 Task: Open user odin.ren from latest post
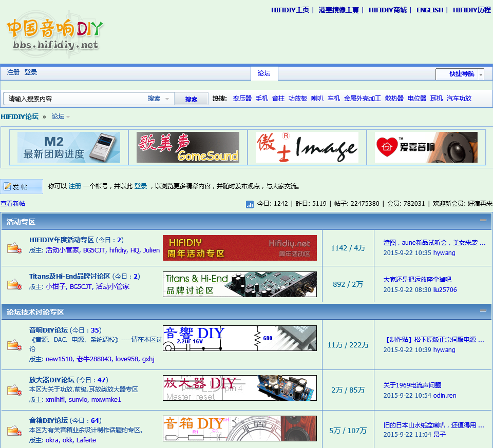click(445, 396)
